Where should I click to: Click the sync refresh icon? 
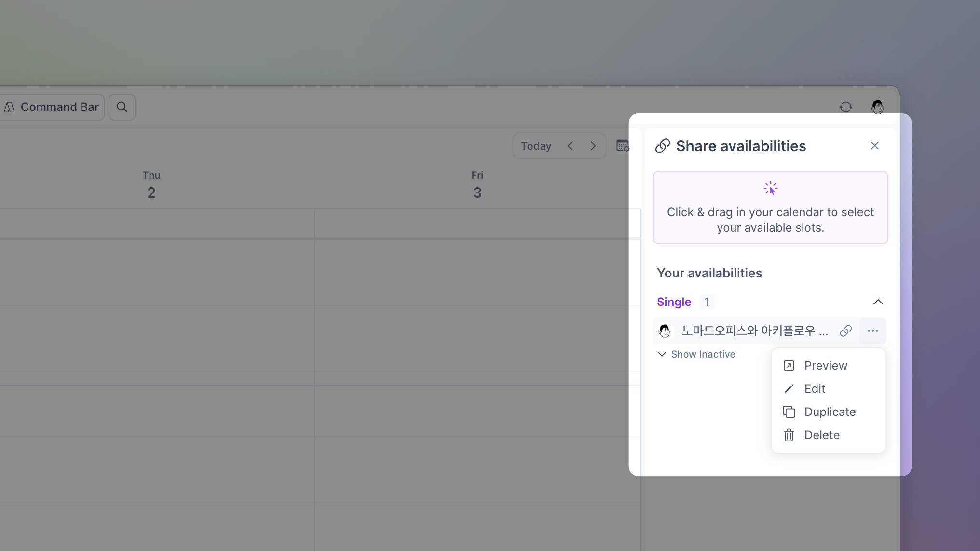pyautogui.click(x=846, y=107)
